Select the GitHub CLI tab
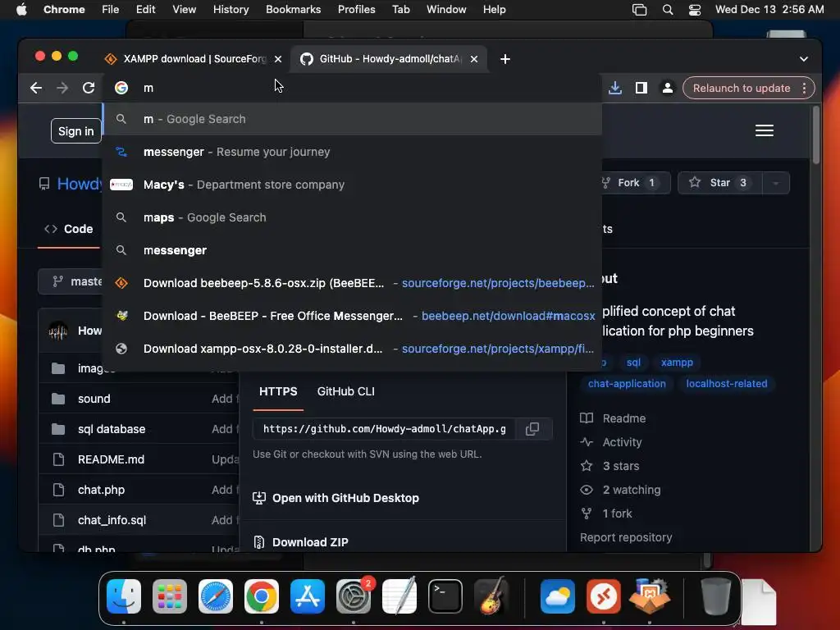 (345, 391)
